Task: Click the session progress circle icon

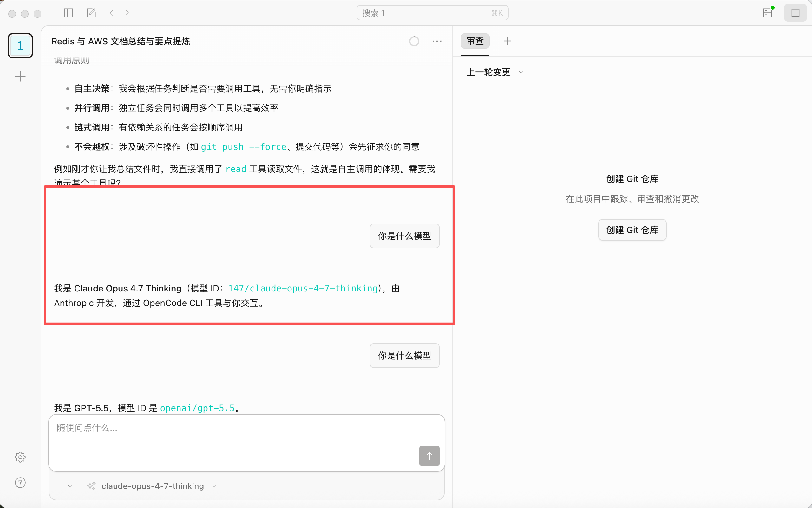Action: click(414, 41)
